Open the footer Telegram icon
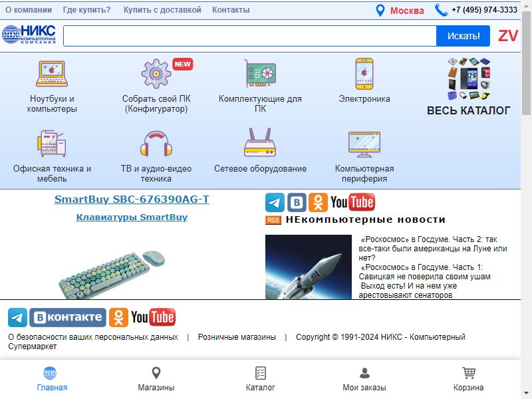The height and width of the screenshot is (399, 532). click(x=18, y=317)
